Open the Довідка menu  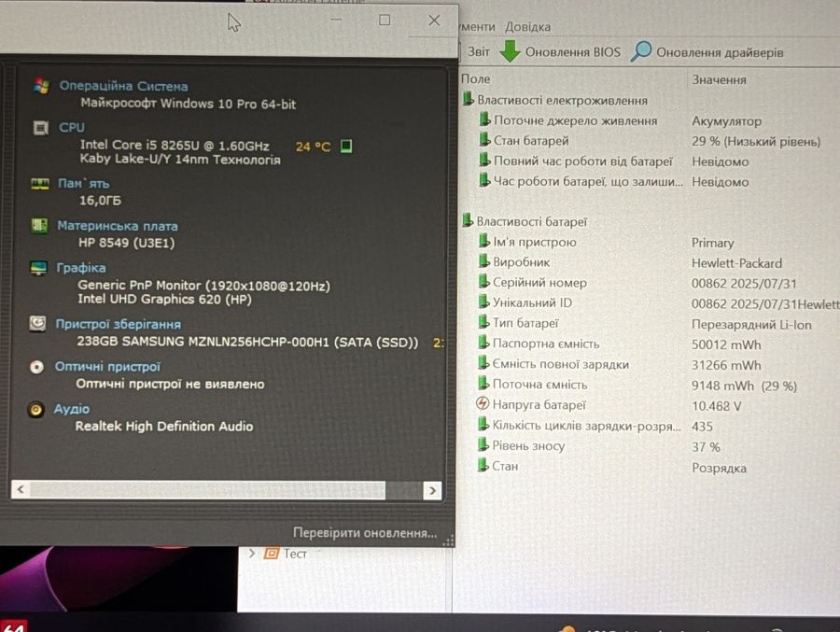[x=527, y=26]
